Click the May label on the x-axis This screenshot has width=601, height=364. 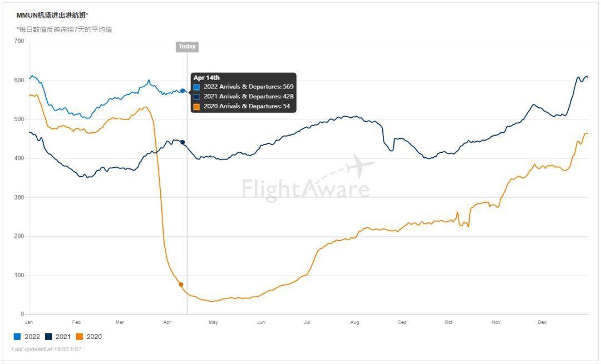click(213, 322)
